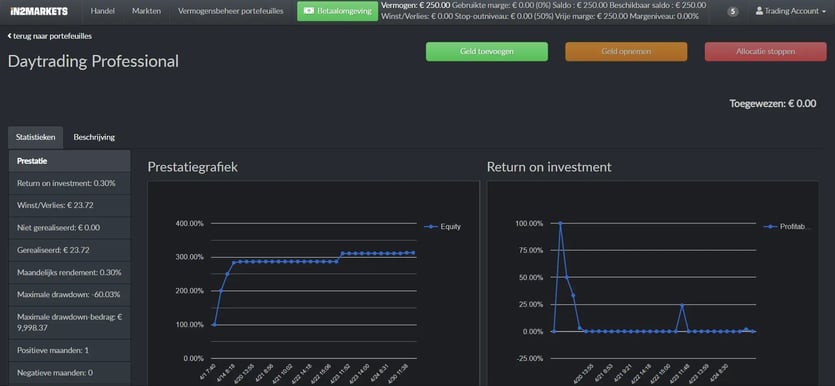Click the Vermogen: € 250.00 value

(x=416, y=5)
